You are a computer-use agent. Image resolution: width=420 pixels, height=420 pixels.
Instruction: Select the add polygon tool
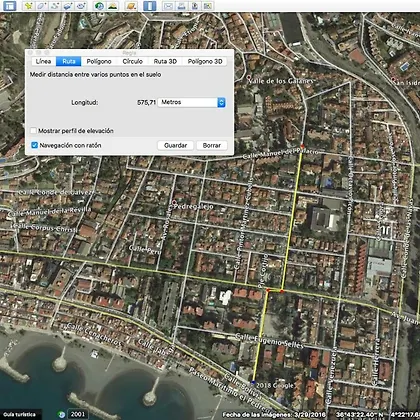coord(42,6)
